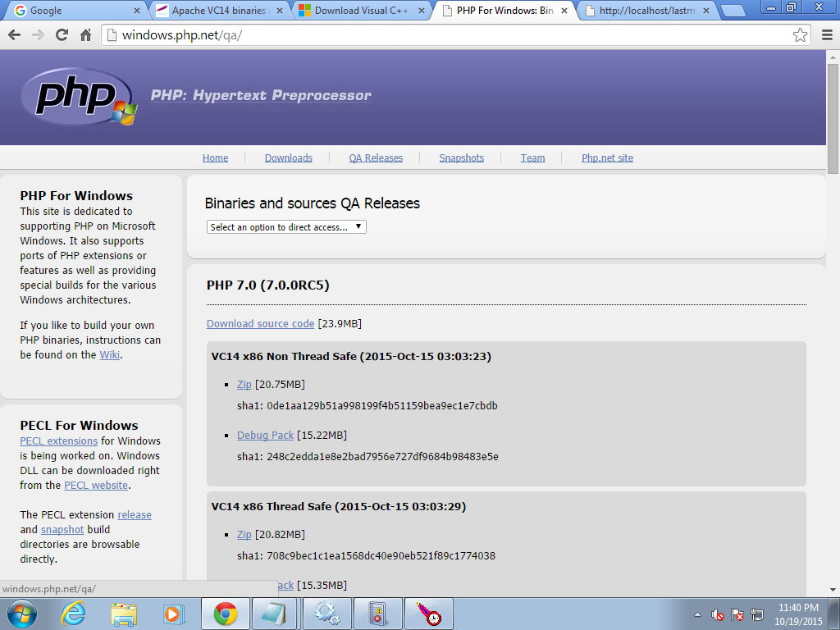Open the warning book icon in taskbar
Image resolution: width=840 pixels, height=630 pixels.
click(x=377, y=614)
